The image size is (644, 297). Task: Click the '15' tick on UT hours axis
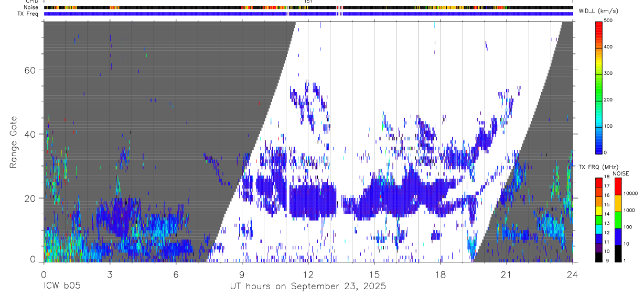click(x=374, y=274)
